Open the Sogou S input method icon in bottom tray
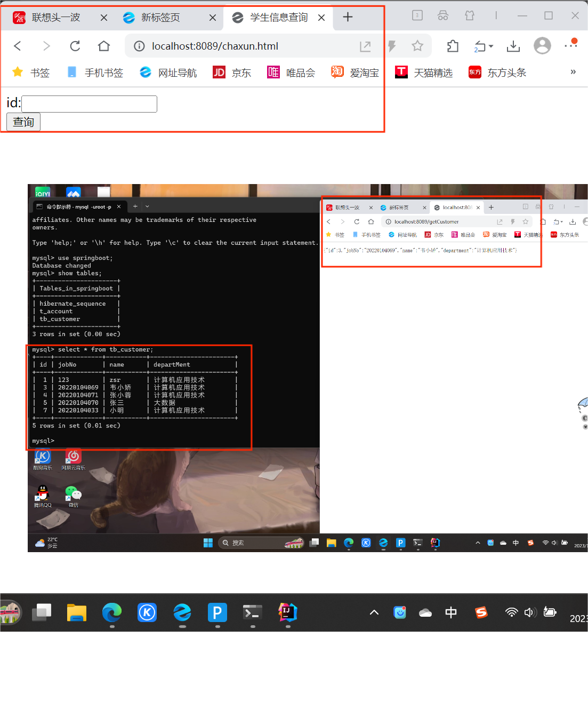Viewport: 588px width, 709px height. [x=481, y=612]
